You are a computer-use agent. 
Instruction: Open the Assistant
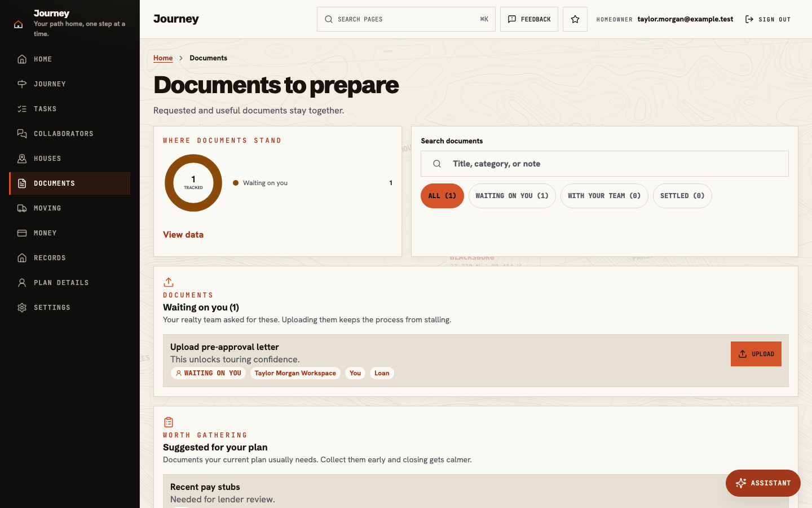763,483
